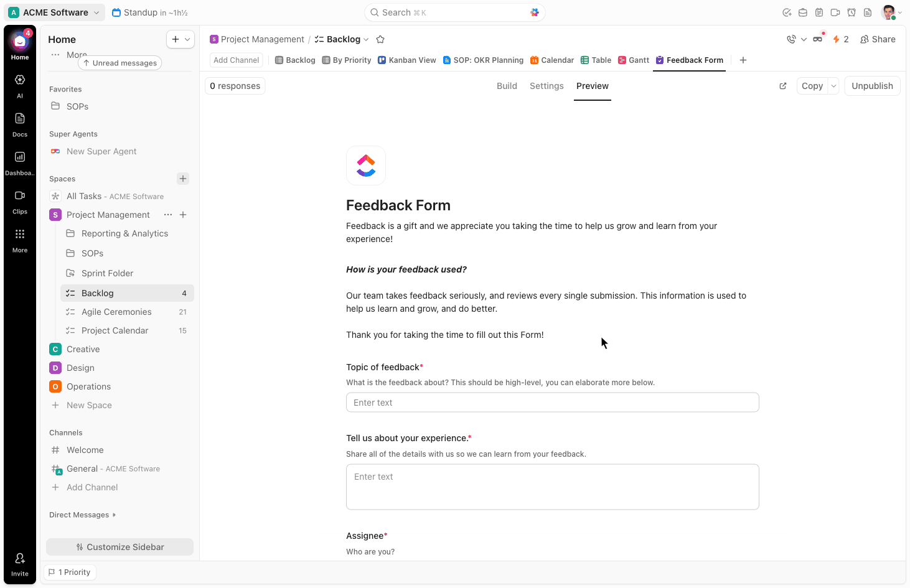Toggle incognito mode with the glasses icon

pos(817,39)
